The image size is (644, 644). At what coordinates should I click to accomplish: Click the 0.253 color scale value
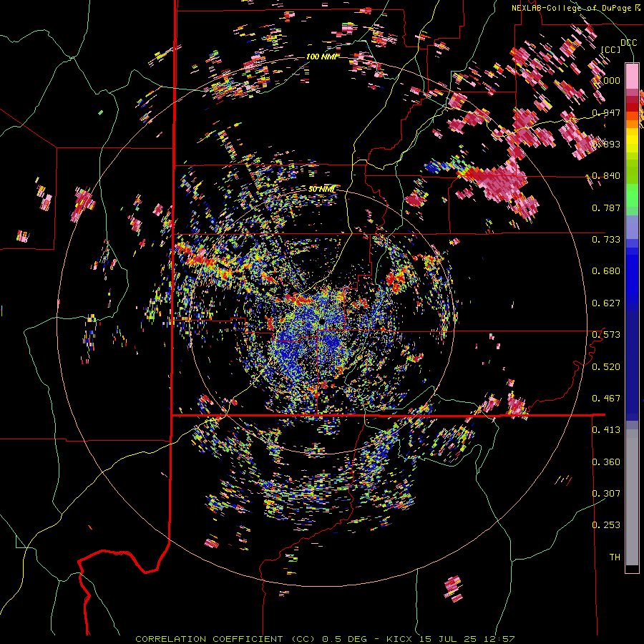point(606,525)
